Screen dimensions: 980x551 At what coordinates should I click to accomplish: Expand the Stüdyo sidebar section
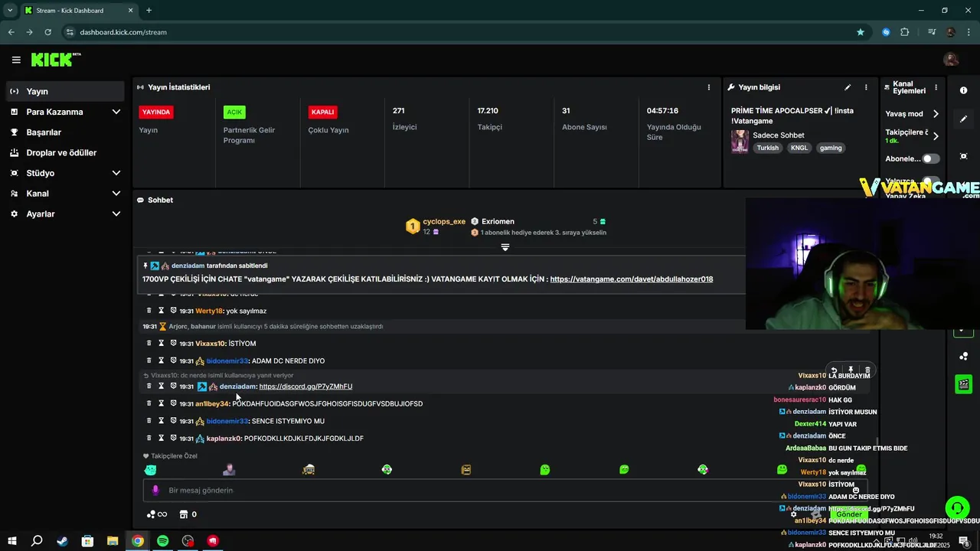[x=116, y=173]
